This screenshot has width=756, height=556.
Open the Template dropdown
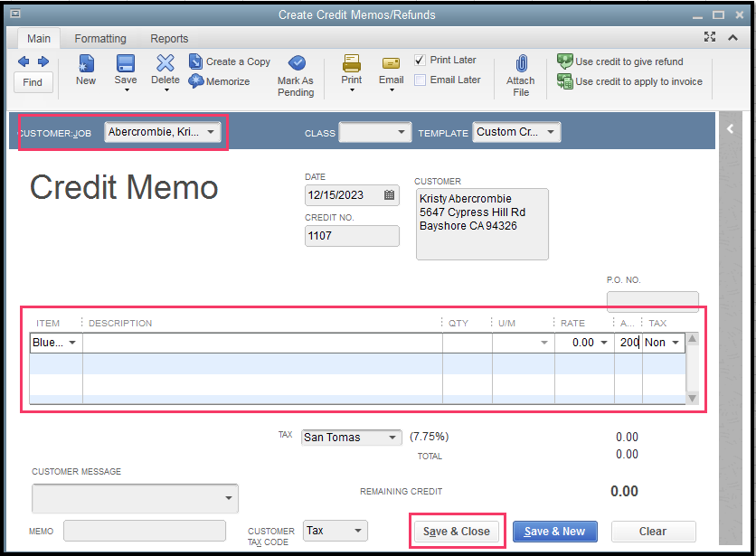coord(551,132)
